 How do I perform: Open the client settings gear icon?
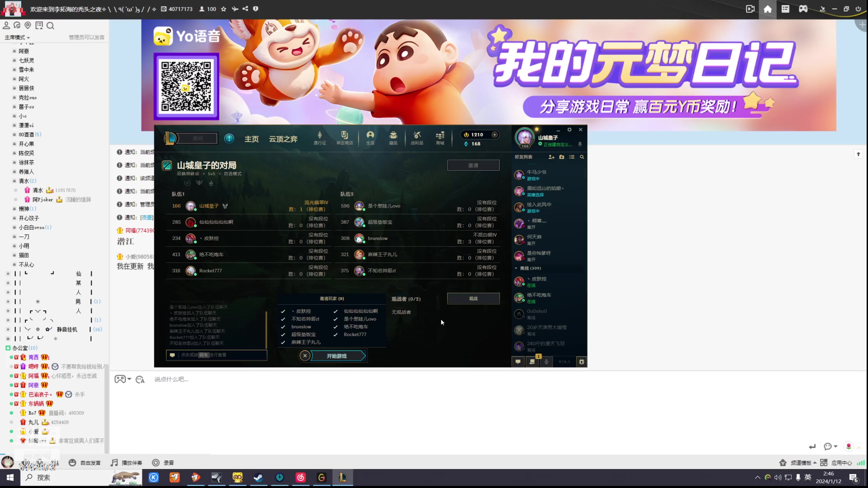pos(569,129)
